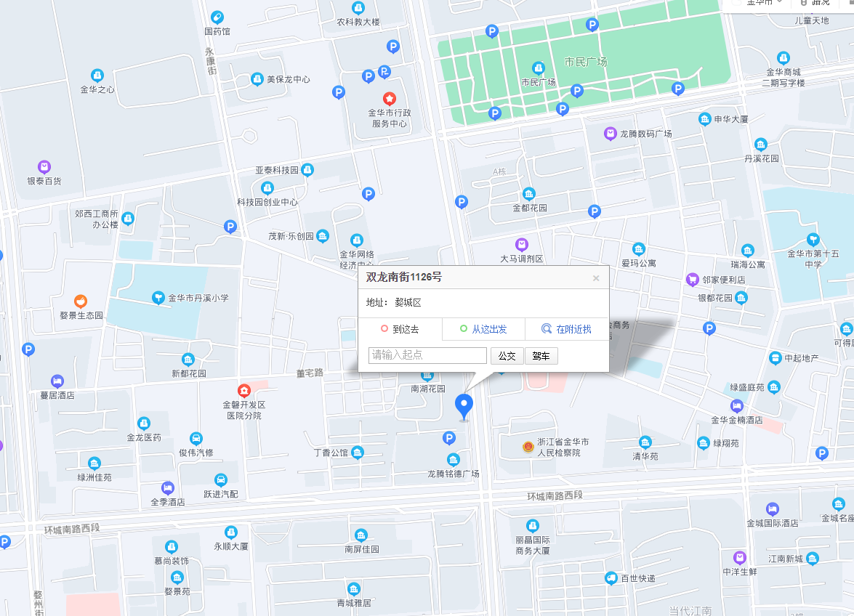Viewport: 854px width, 616px height.
Task: Click the 俊伟汽修 car repair icon
Action: tap(196, 438)
